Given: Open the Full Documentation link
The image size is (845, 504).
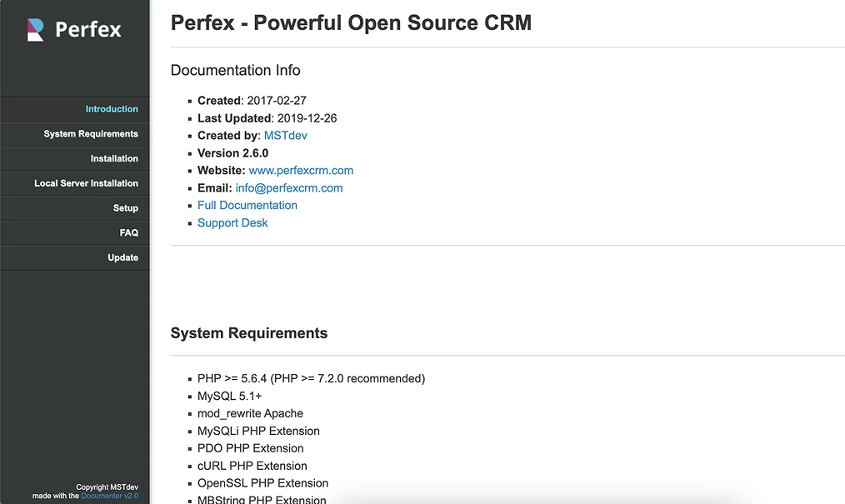Looking at the screenshot, I should 247,205.
